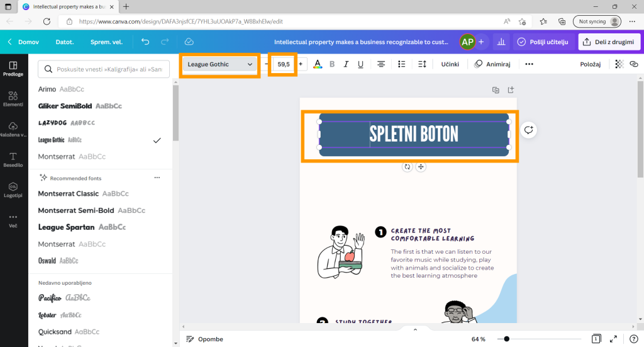Add a comment to selected element
The image size is (644, 347).
[x=528, y=130]
